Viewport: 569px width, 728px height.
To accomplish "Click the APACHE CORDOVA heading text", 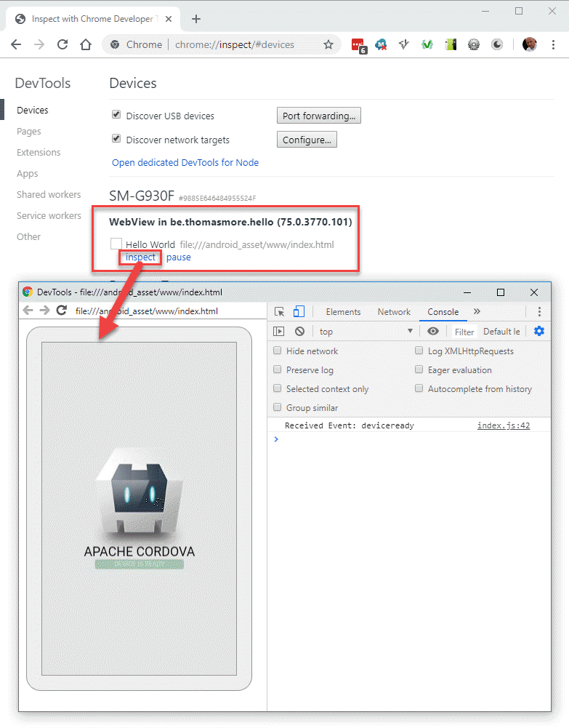I will [139, 551].
